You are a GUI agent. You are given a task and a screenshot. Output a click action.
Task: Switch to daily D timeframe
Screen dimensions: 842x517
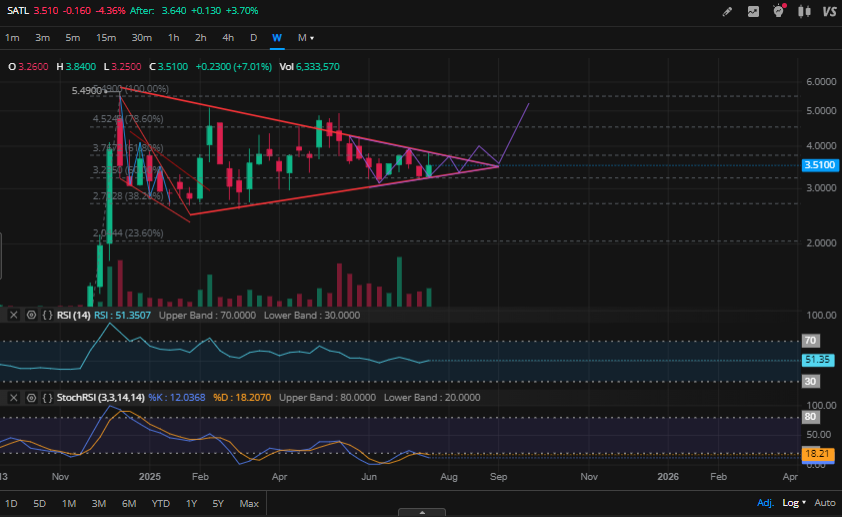coord(253,38)
